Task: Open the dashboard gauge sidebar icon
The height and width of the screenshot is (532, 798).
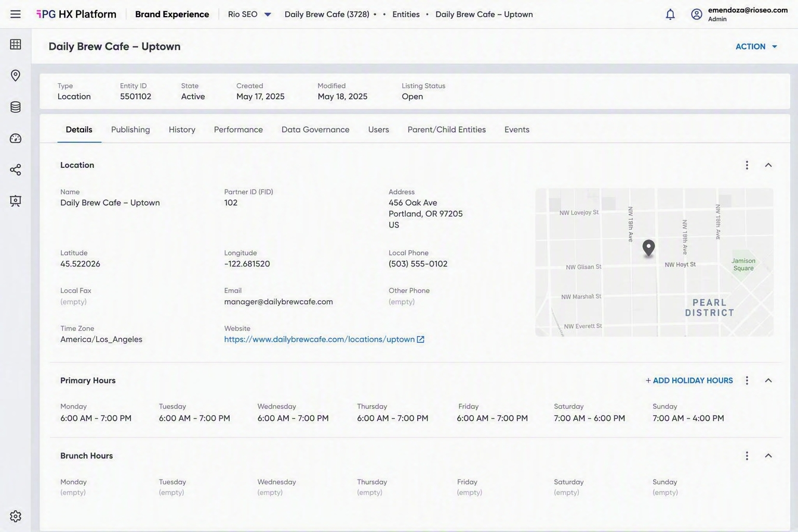Action: [x=16, y=138]
